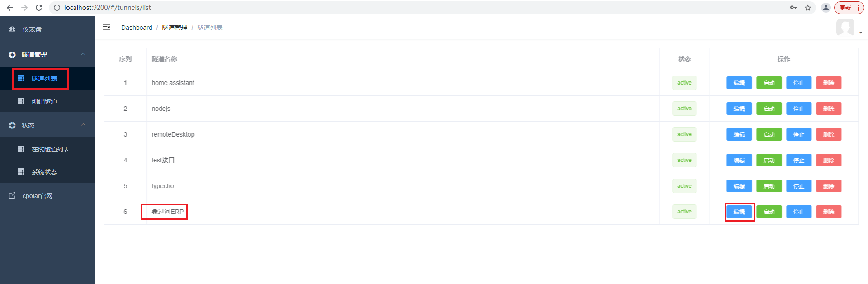Click the browser reload icon

(39, 8)
